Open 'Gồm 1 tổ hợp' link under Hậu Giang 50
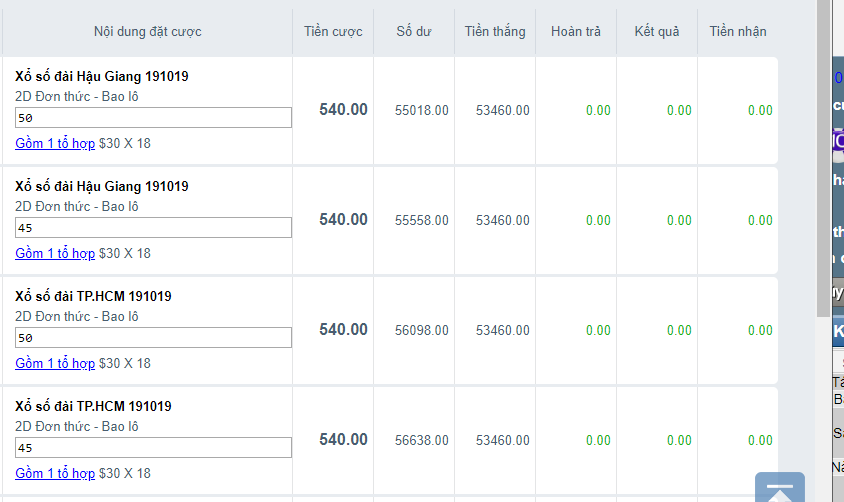Screen dimensions: 844x502 (x=55, y=144)
